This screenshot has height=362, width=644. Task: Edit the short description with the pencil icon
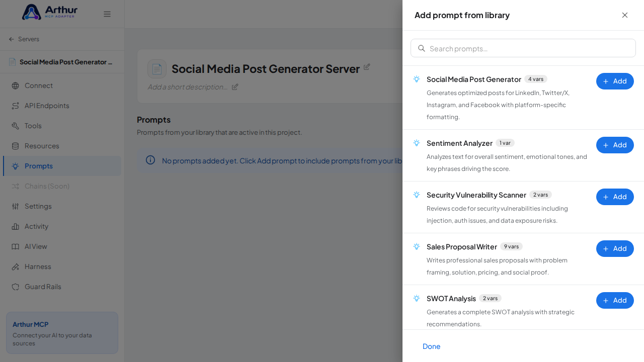235,86
